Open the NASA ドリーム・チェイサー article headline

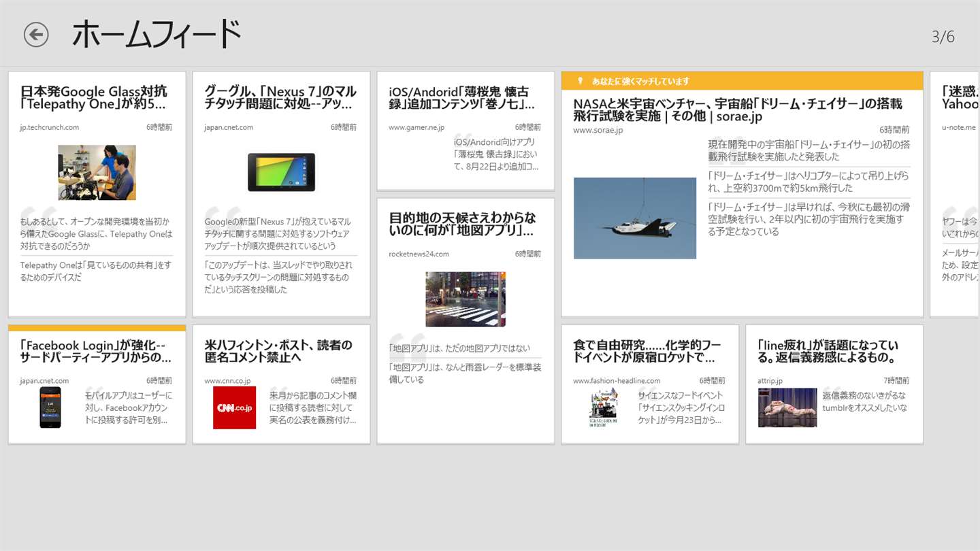(738, 110)
